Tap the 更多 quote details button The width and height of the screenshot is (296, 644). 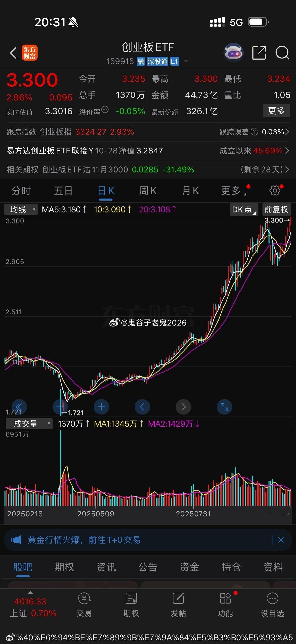click(x=276, y=111)
